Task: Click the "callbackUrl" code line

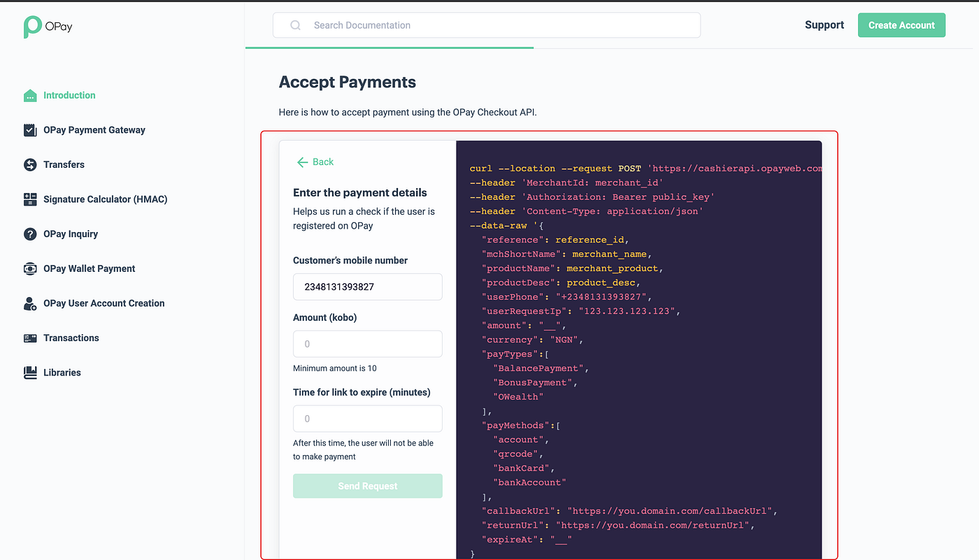Action: click(x=629, y=511)
